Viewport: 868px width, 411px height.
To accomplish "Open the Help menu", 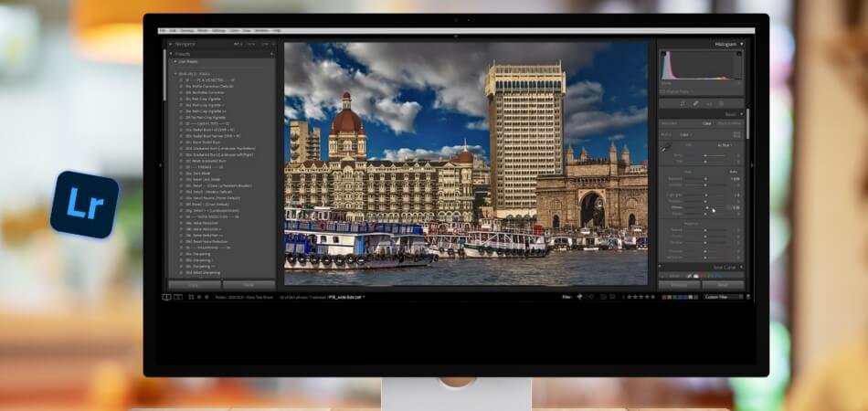I will (277, 30).
